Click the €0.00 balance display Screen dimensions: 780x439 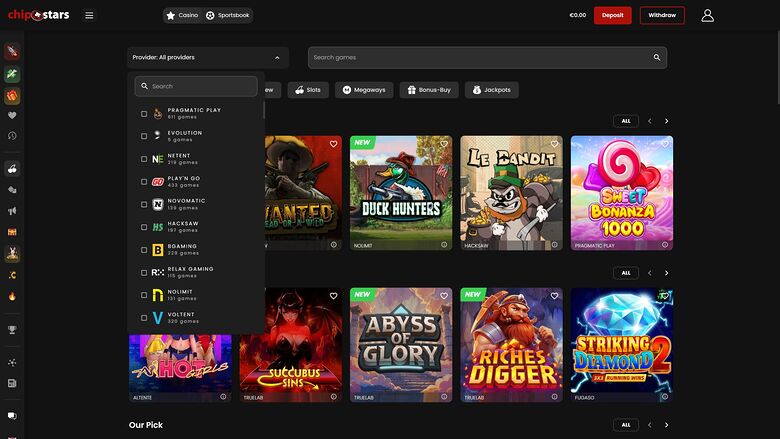pos(578,15)
